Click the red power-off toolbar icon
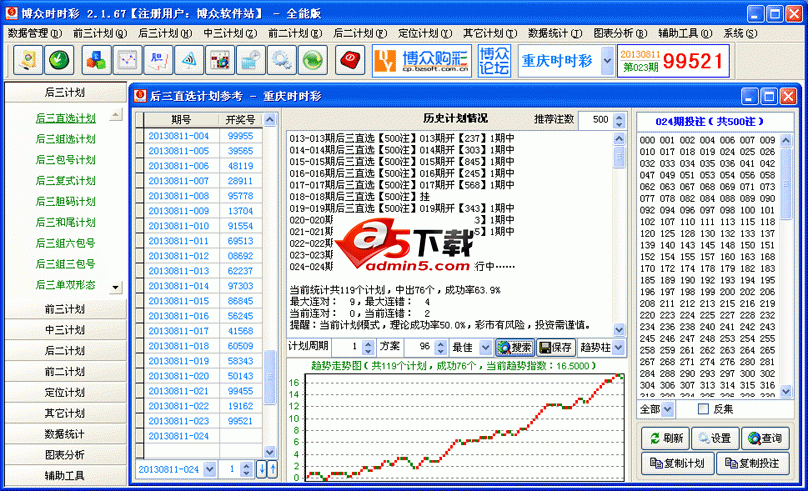This screenshot has width=808, height=491. 350,60
